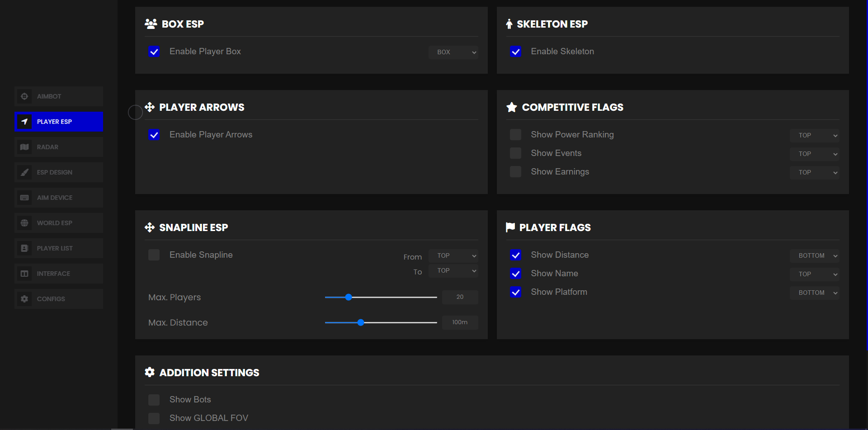This screenshot has width=868, height=430.
Task: Open the snapline From dropdown
Action: pos(453,256)
